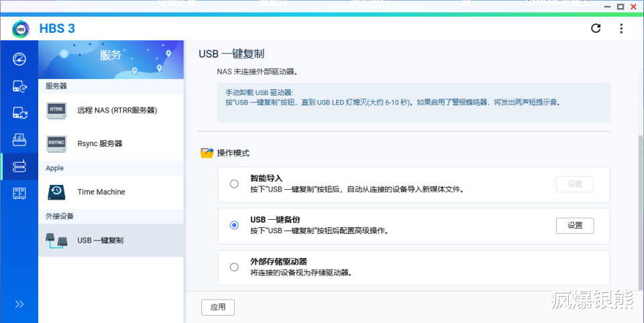
Task: Close the HBS 3 window
Action: [x=634, y=7]
